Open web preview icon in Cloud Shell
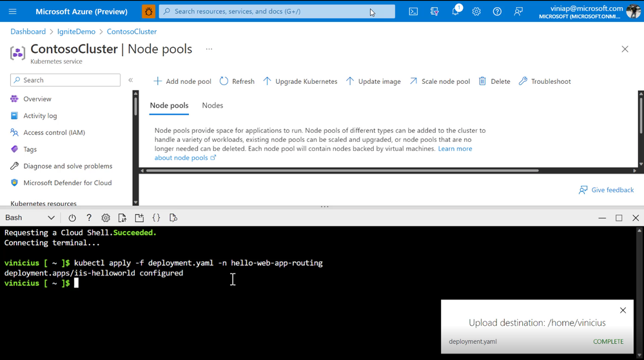The height and width of the screenshot is (360, 644). pos(173,218)
